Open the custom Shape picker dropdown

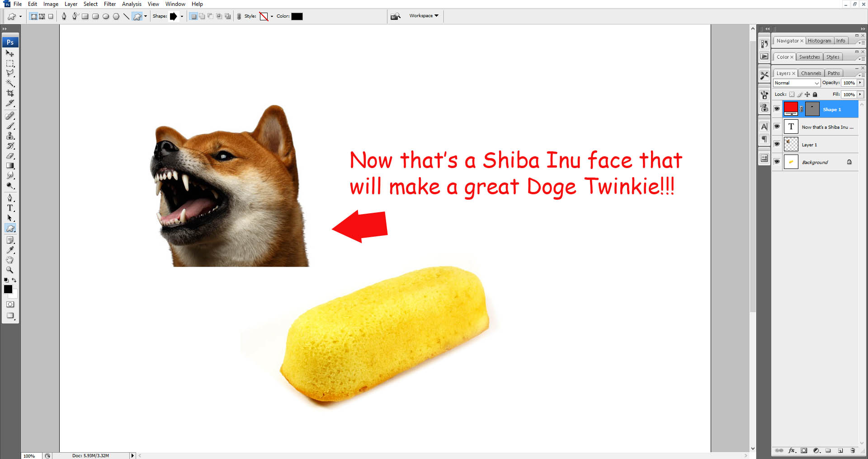pos(182,16)
